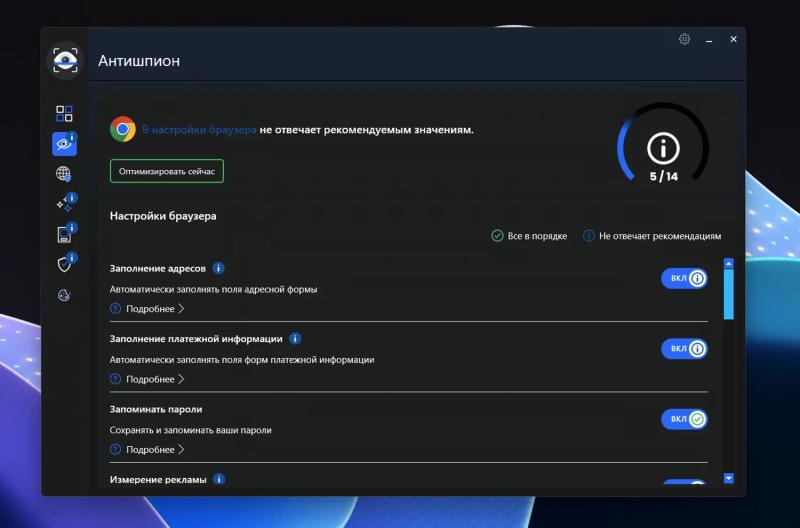Click text Автоматически заполнять поля адресной формы
Screen dimensions: 800x528
pos(213,289)
